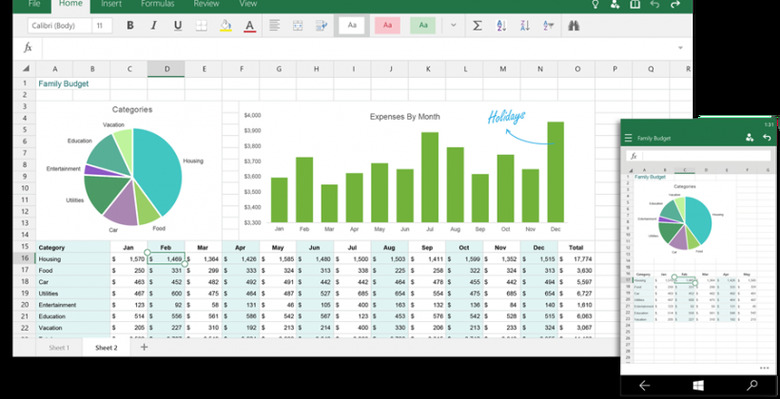This screenshot has width=780, height=399.
Task: Select the Housing total 17,774 cell
Action: click(x=576, y=259)
